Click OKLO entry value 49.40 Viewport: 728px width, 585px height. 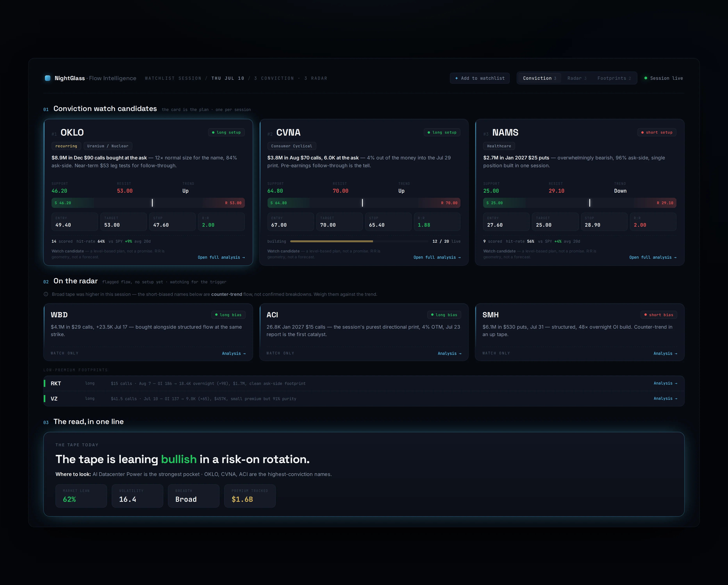(63, 225)
